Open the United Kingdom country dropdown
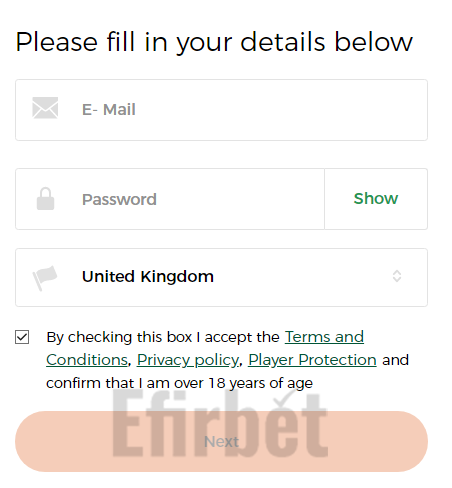This screenshot has height=488, width=452. point(221,277)
